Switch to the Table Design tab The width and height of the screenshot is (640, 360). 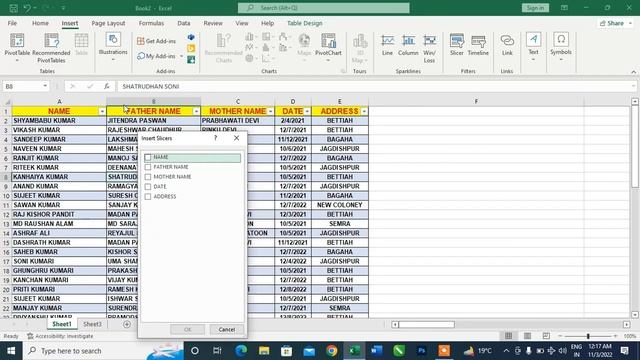[x=304, y=23]
